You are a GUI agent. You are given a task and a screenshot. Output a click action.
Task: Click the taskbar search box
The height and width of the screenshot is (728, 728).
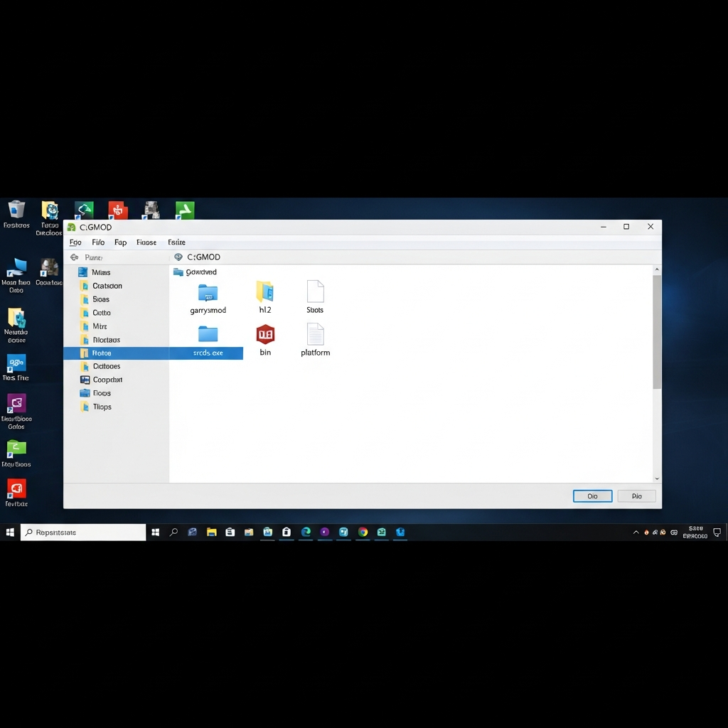click(x=84, y=532)
